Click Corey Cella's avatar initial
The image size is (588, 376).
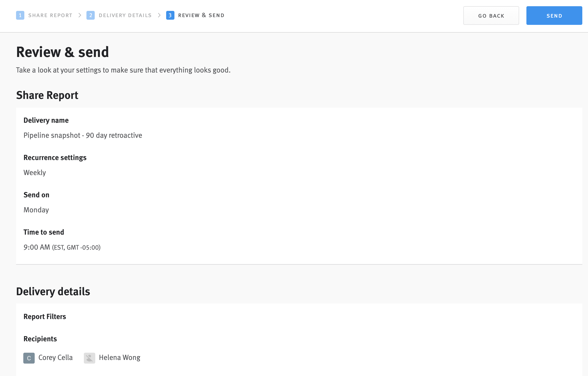pyautogui.click(x=29, y=358)
